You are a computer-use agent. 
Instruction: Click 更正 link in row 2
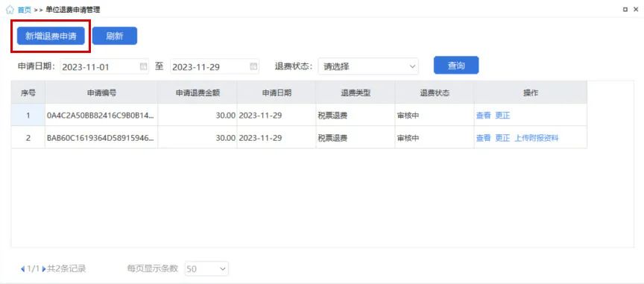tap(502, 138)
